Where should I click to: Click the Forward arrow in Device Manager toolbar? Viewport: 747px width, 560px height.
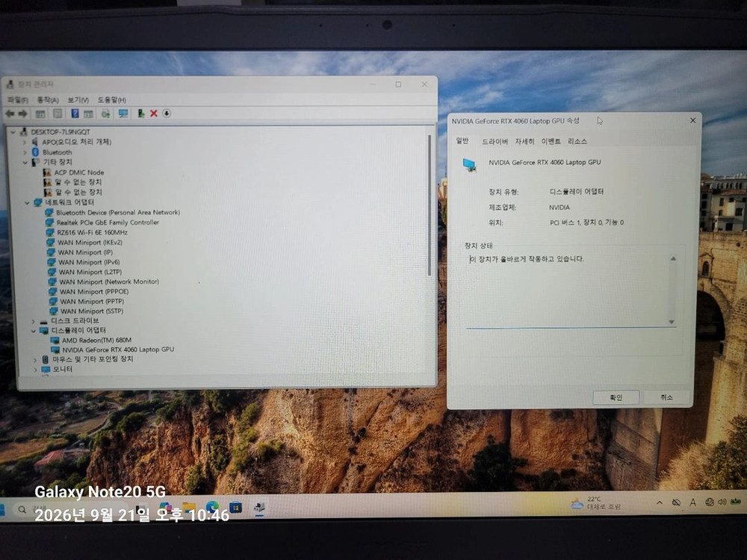click(22, 113)
